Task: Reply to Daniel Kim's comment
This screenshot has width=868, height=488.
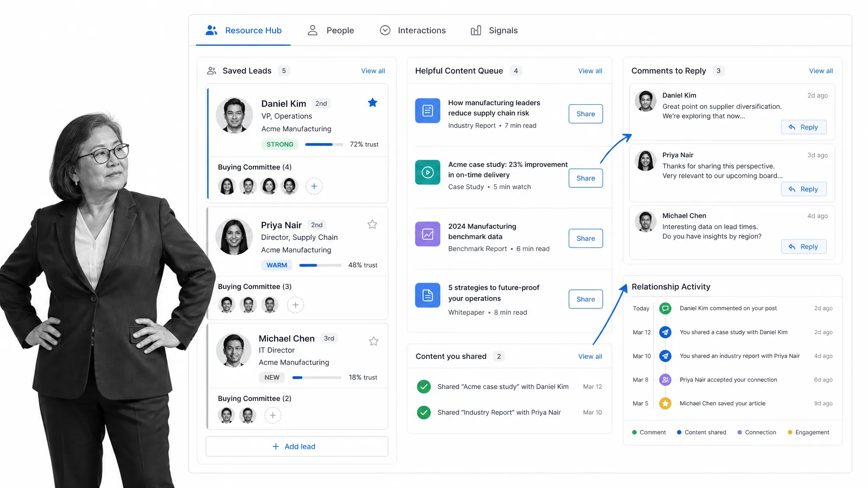Action: pyautogui.click(x=804, y=127)
